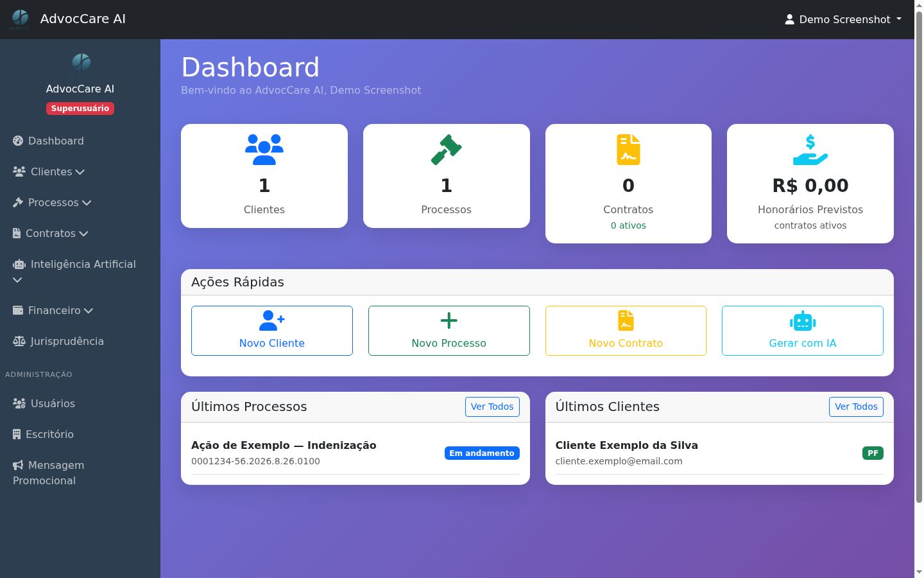Screen dimensions: 924x578
Task: Expand the Contratos submenu chevron
Action: [x=83, y=234]
